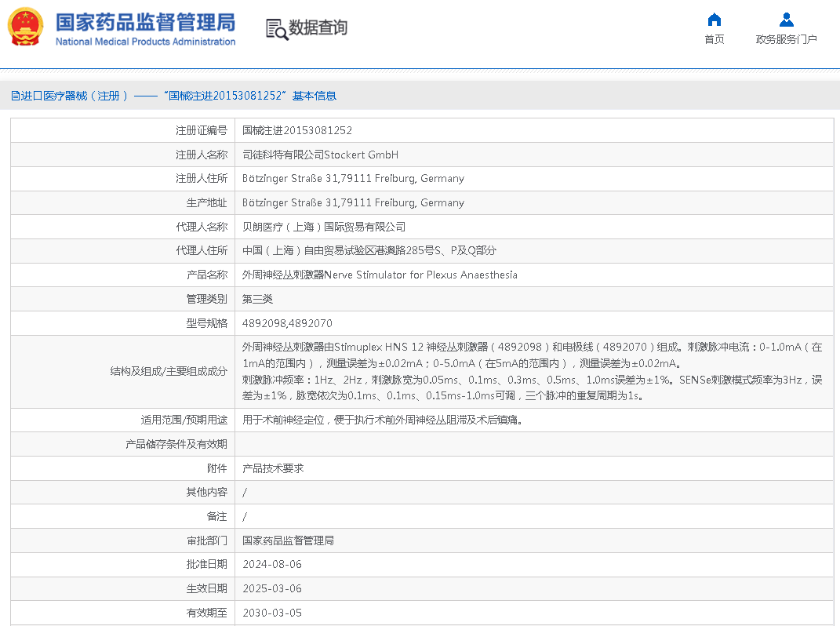Image resolution: width=840 pixels, height=626 pixels.
Task: Click the document icon beside 进口医疗器械
Action: 15,96
